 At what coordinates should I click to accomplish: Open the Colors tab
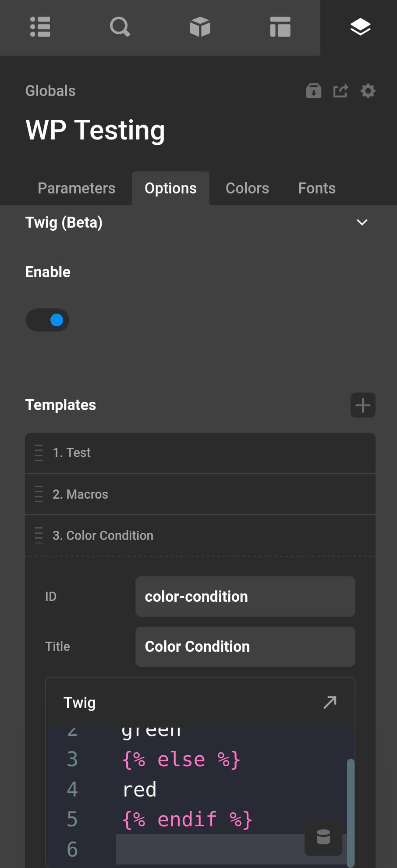click(247, 188)
